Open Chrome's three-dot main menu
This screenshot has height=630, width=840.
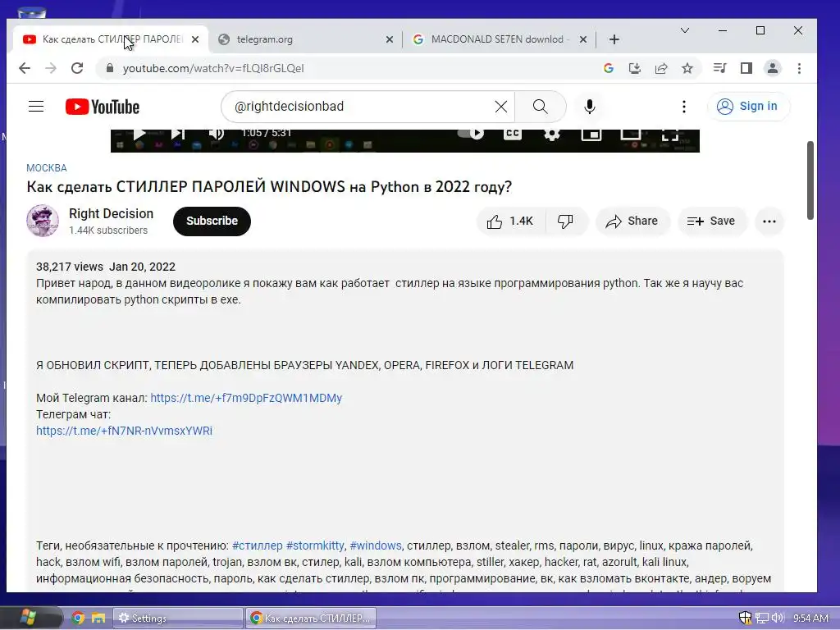pyautogui.click(x=799, y=68)
